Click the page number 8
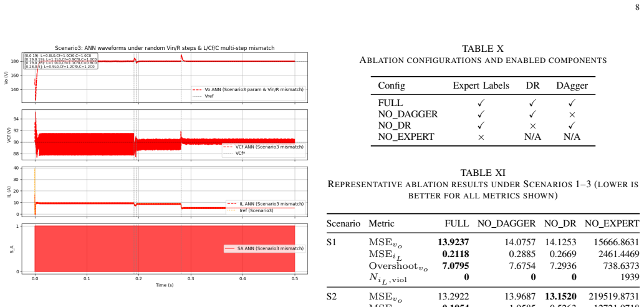Viewport: 644px width, 307px height. point(637,7)
